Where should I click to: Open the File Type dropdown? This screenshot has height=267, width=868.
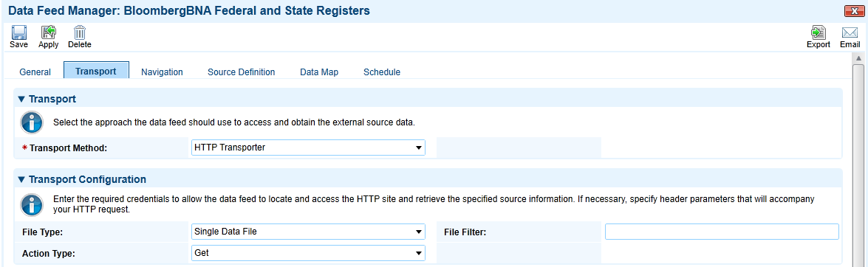(x=308, y=232)
